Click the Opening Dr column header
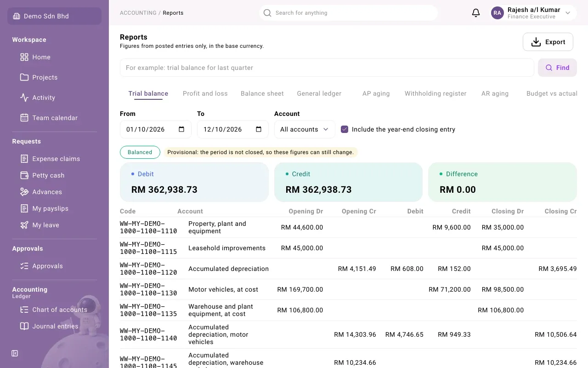 pyautogui.click(x=306, y=211)
